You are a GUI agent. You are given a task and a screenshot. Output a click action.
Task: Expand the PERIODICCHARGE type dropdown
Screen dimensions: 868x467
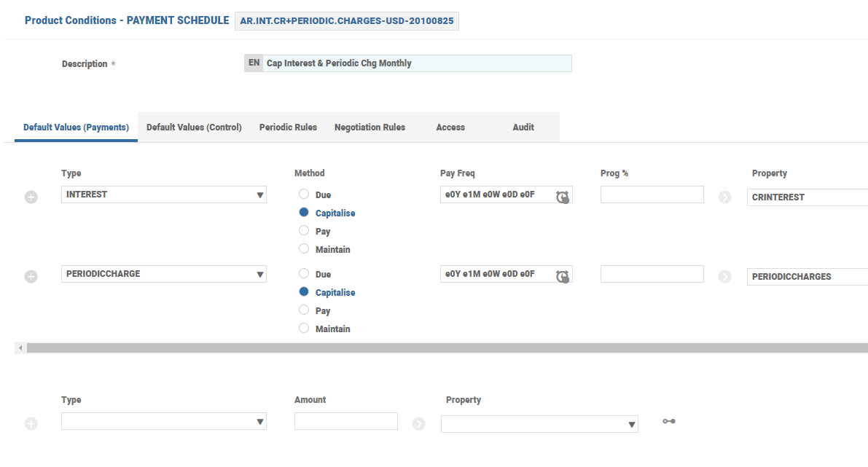click(260, 275)
